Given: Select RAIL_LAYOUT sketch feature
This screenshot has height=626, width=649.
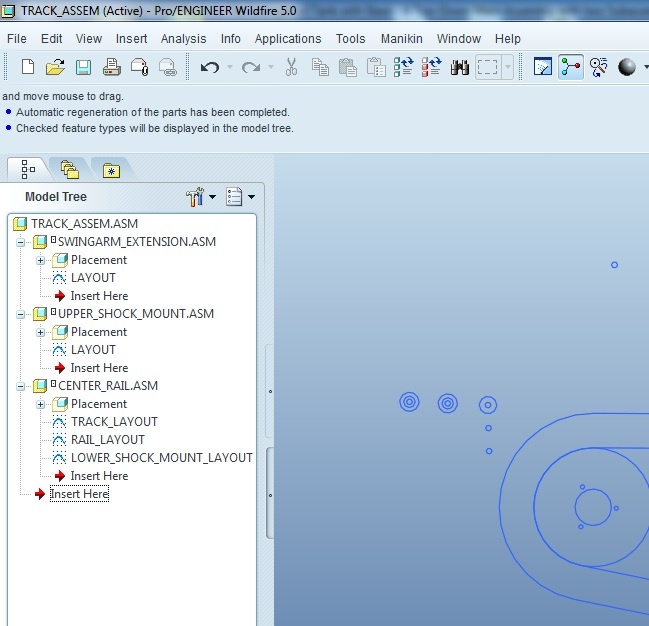Looking at the screenshot, I should [108, 440].
